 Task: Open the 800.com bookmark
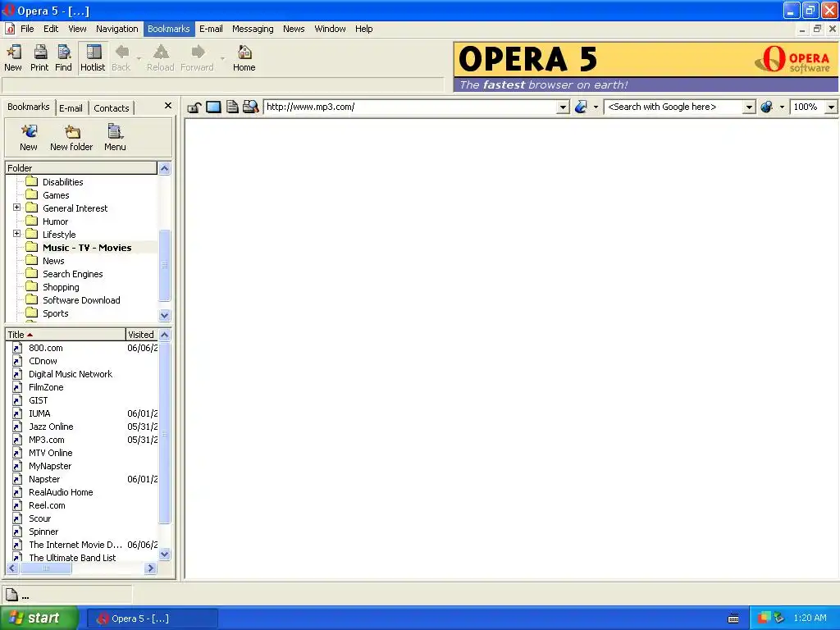point(46,348)
